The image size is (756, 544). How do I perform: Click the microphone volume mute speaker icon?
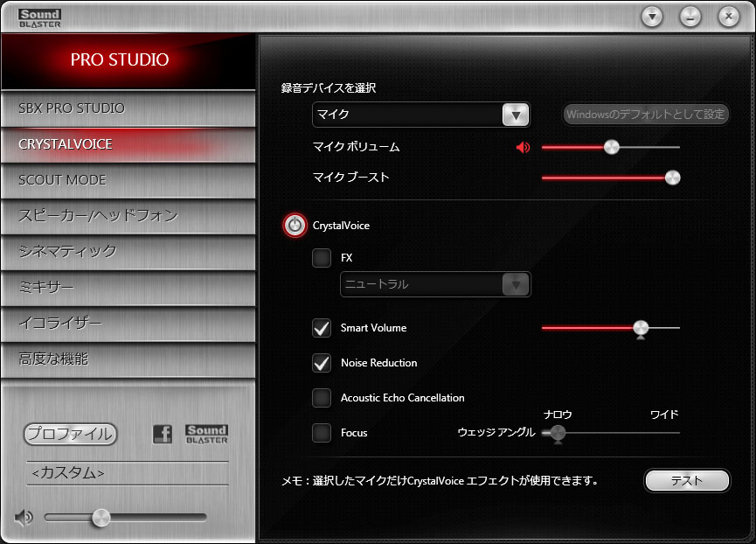click(523, 147)
